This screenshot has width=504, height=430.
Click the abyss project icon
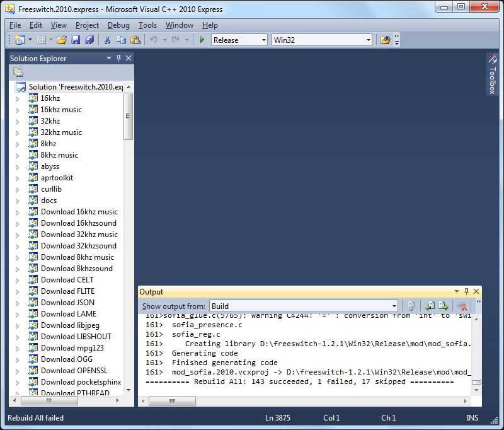click(33, 166)
